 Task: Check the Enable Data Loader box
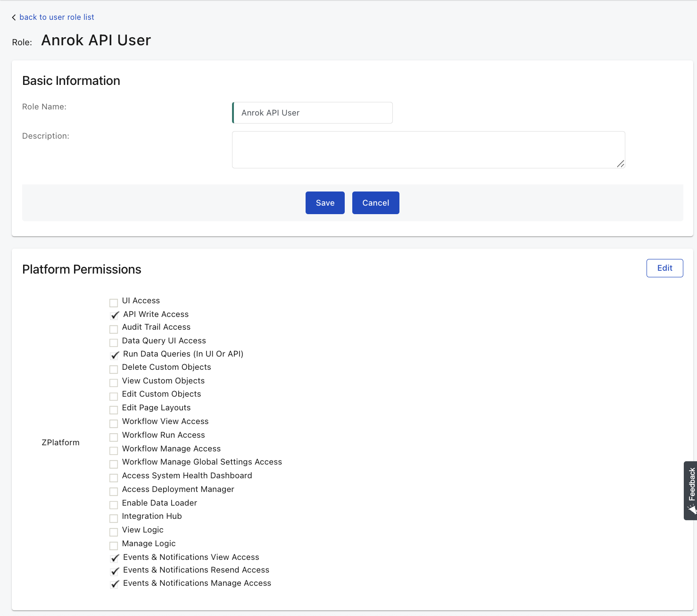point(114,505)
